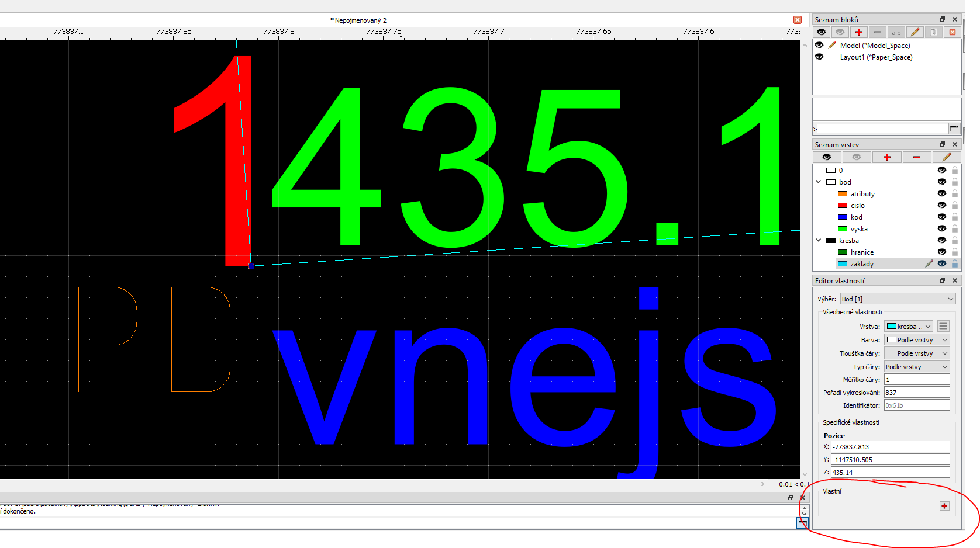This screenshot has width=980, height=548.
Task: Close the Seznam vrstev panel
Action: (x=955, y=144)
